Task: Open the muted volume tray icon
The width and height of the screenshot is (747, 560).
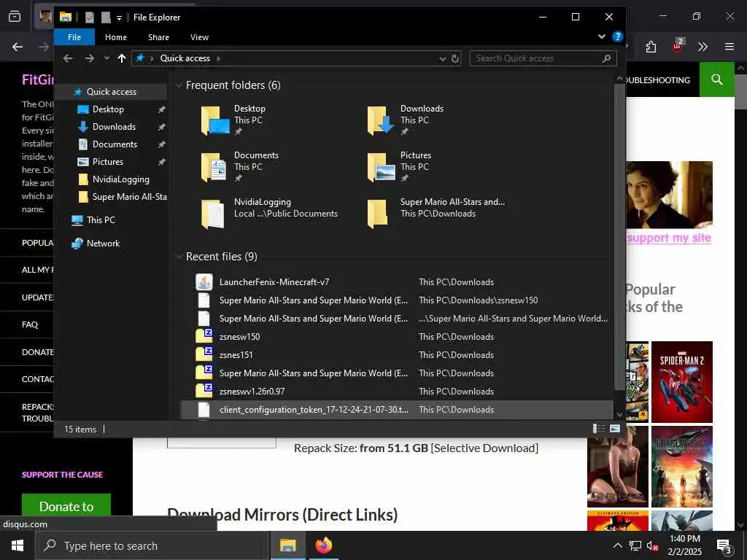Action: (x=652, y=545)
